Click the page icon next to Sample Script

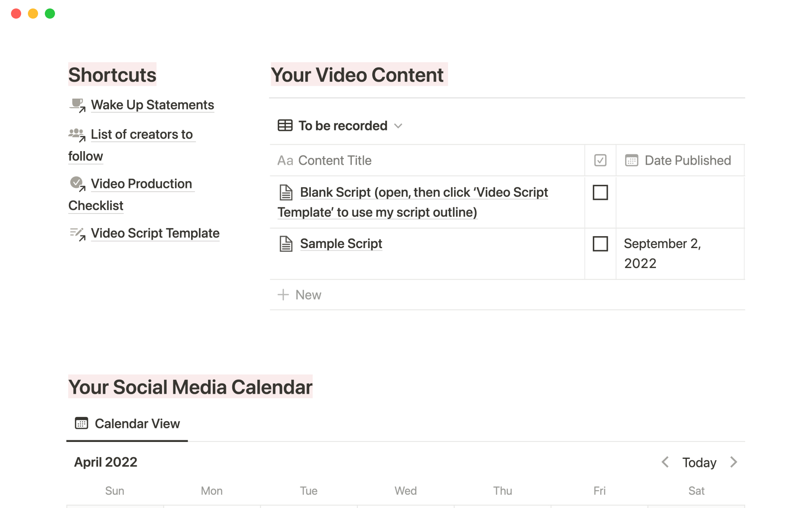click(286, 244)
